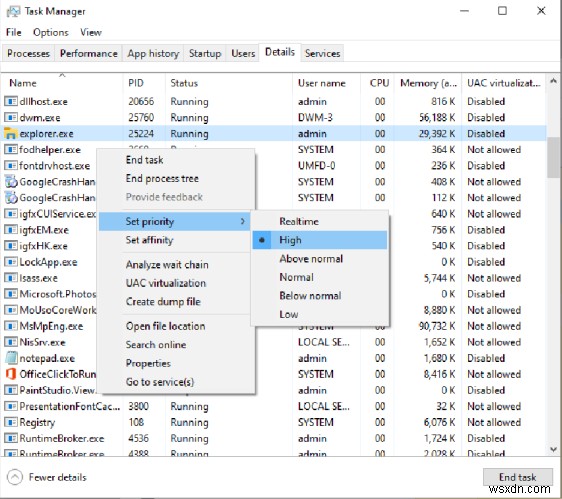This screenshot has width=562, height=499.
Task: Click the scroll up arrow of process list
Action: tap(553, 82)
